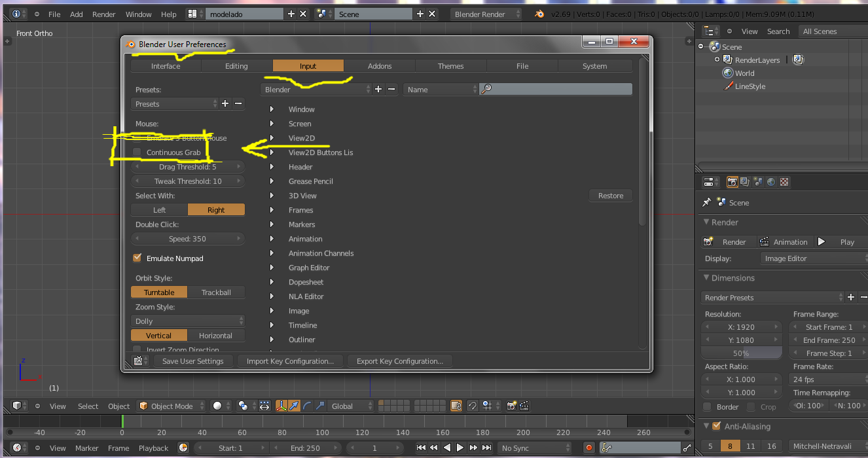Open the Scene properties tab icon
Image resolution: width=868 pixels, height=458 pixels.
(759, 182)
